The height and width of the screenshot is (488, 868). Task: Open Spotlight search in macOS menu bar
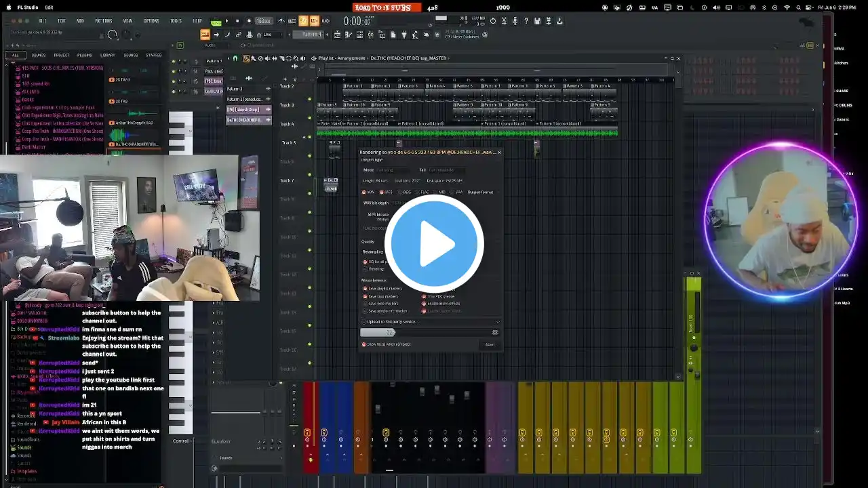point(797,7)
